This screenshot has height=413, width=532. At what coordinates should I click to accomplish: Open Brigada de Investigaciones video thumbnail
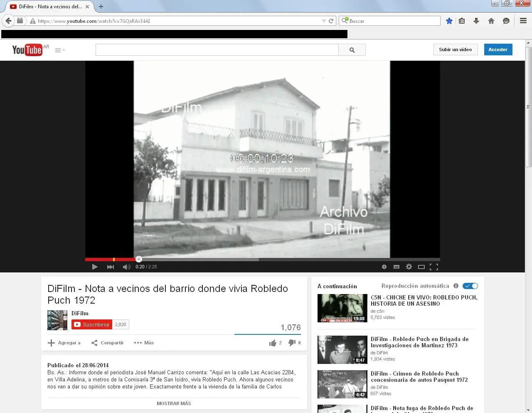pyautogui.click(x=342, y=350)
